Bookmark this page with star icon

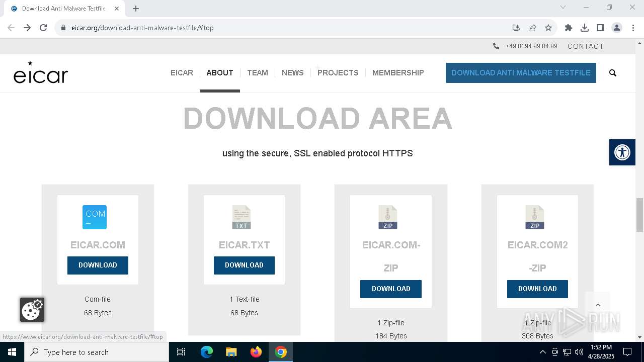(x=548, y=28)
